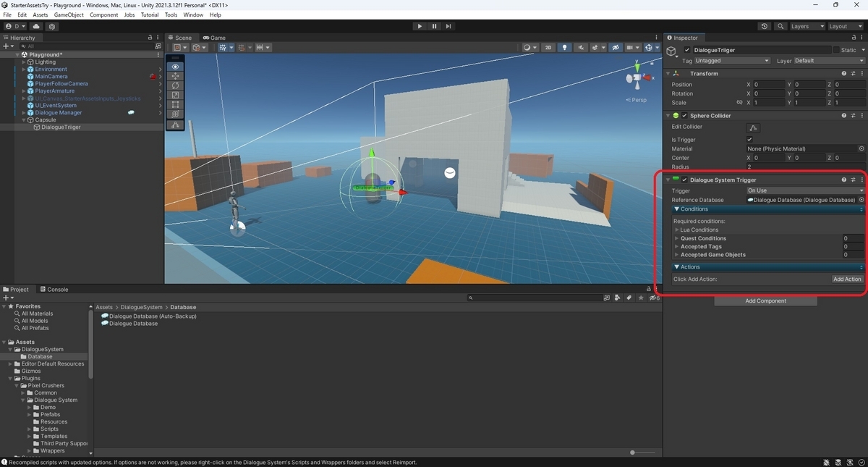Open the Tag dropdown showing Untagged
Image resolution: width=868 pixels, height=467 pixels.
click(732, 60)
